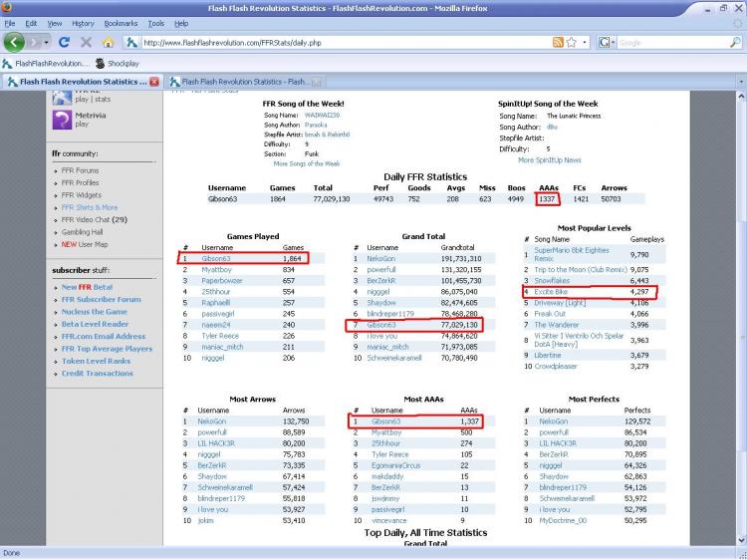Click the URL address field
This screenshot has width=747, height=560.
[347, 43]
